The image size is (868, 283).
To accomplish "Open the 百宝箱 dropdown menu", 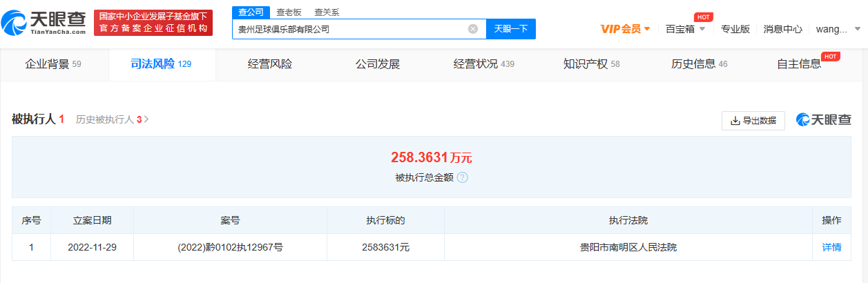I will [x=685, y=29].
